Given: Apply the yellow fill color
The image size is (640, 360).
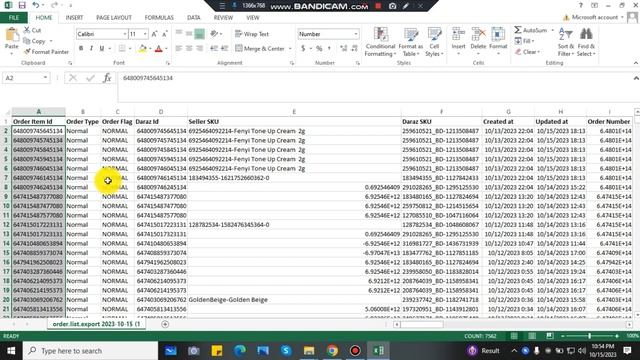Looking at the screenshot, I should [x=142, y=49].
